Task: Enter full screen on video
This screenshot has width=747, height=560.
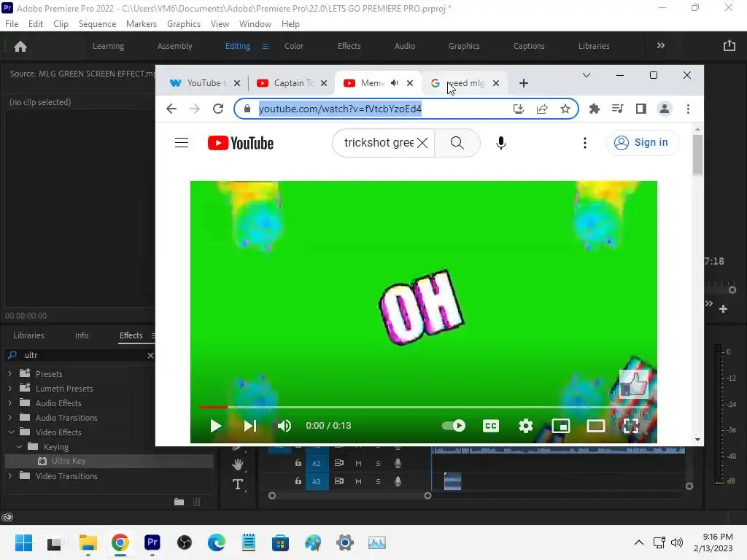Action: click(631, 426)
